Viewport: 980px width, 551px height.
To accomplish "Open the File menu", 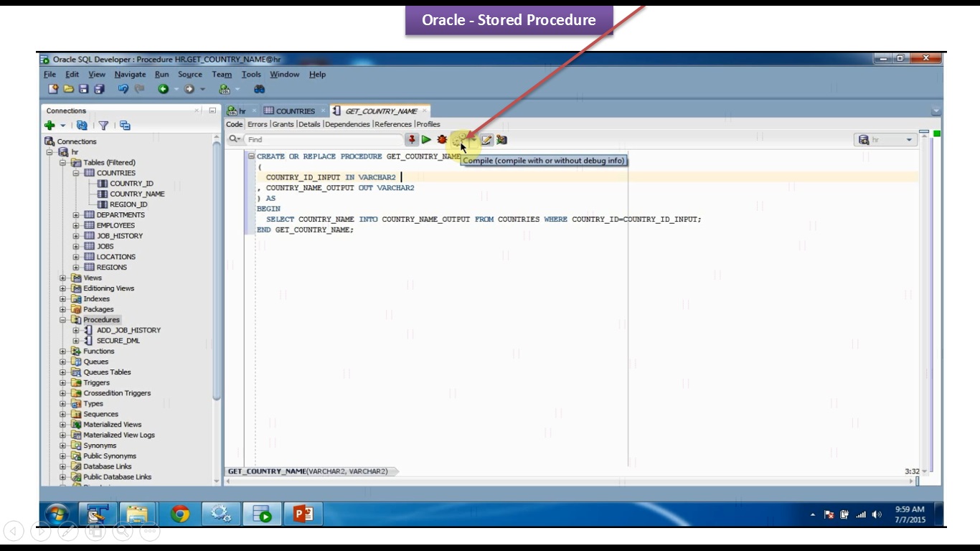I will (x=50, y=74).
